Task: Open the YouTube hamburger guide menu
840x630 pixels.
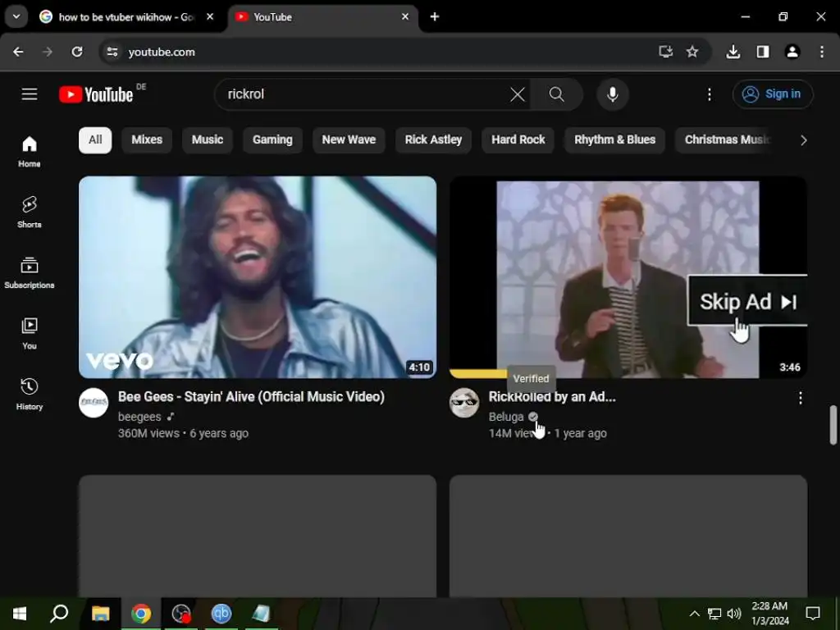Action: coord(30,94)
